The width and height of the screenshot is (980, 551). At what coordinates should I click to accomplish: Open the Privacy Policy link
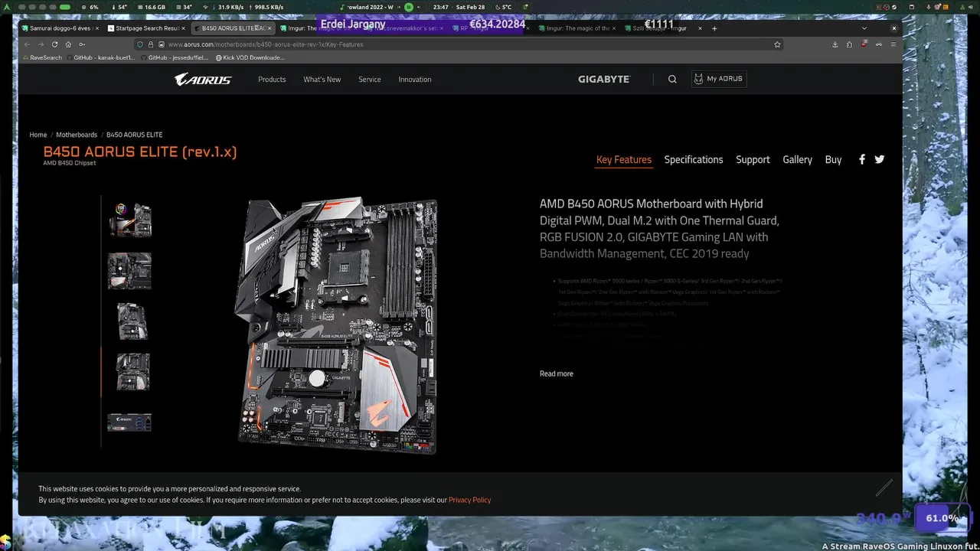470,500
